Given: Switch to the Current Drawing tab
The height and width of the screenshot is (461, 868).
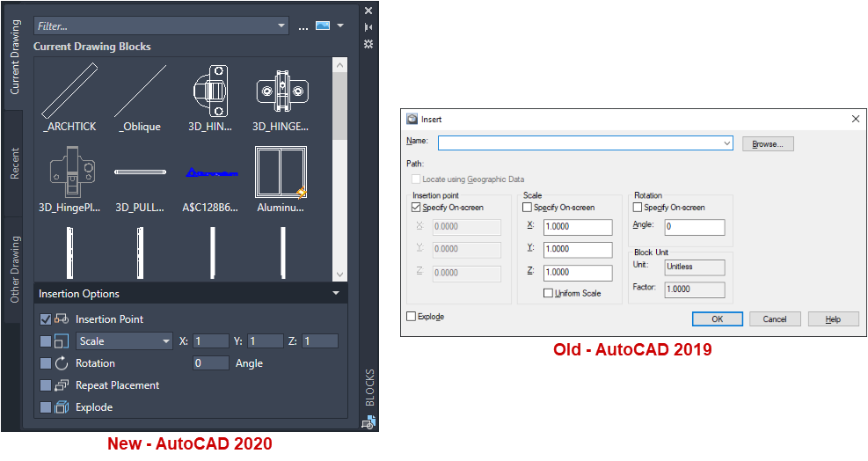Looking at the screenshot, I should (14, 57).
